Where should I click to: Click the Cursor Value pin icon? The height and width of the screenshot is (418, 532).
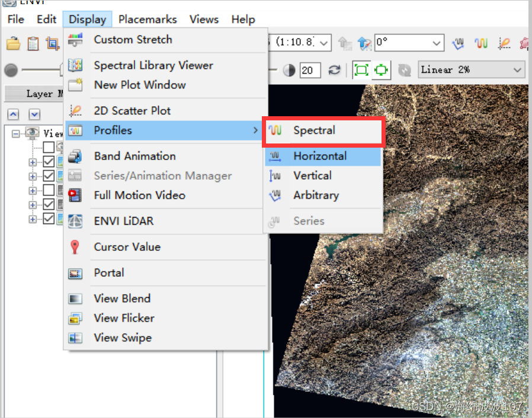(x=75, y=247)
